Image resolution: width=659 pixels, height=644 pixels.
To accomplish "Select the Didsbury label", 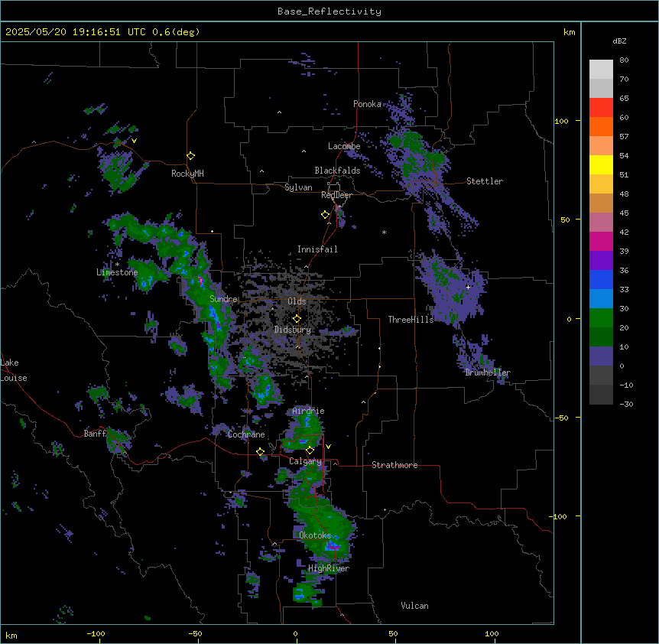I will pyautogui.click(x=293, y=330).
